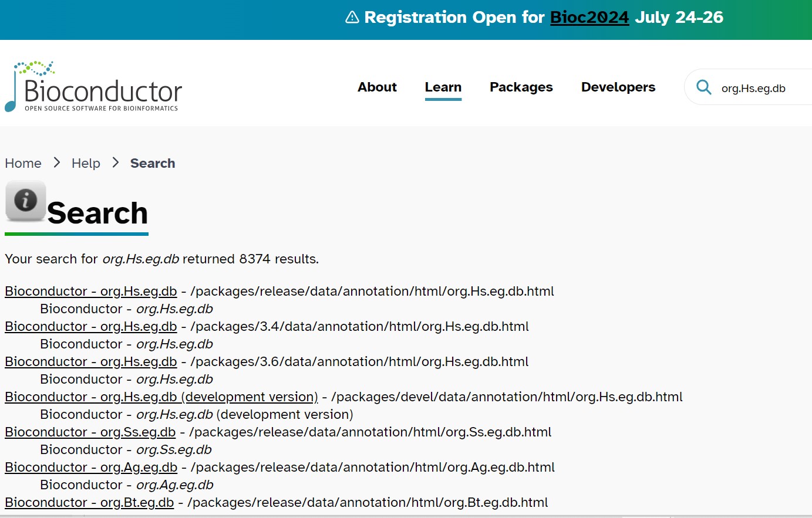The width and height of the screenshot is (812, 518).
Task: Open the org.Ag.eg.db result link
Action: tap(91, 467)
